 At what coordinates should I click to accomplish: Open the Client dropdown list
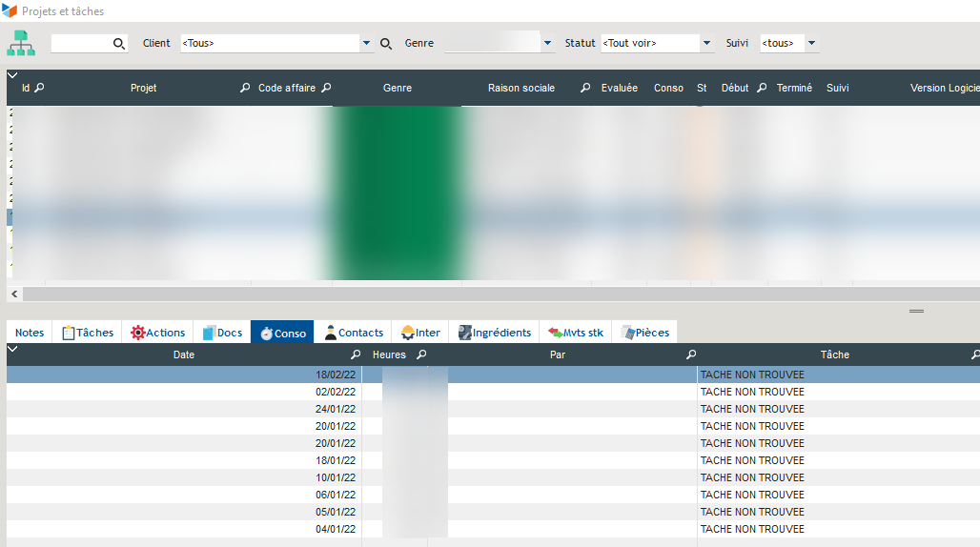tap(366, 44)
